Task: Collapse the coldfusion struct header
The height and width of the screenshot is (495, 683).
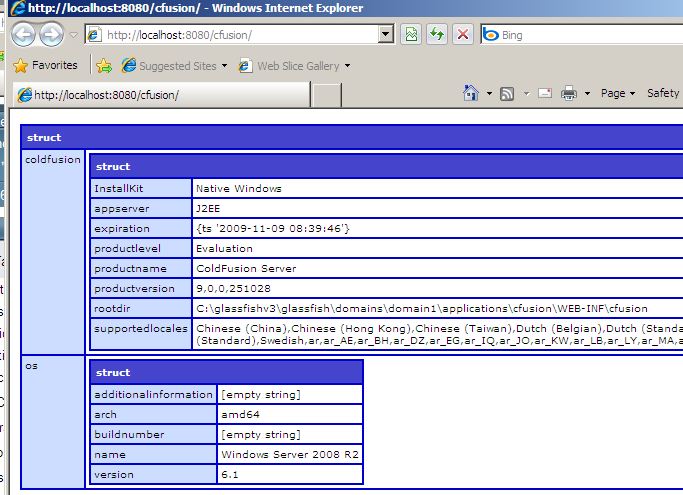Action: [x=387, y=166]
